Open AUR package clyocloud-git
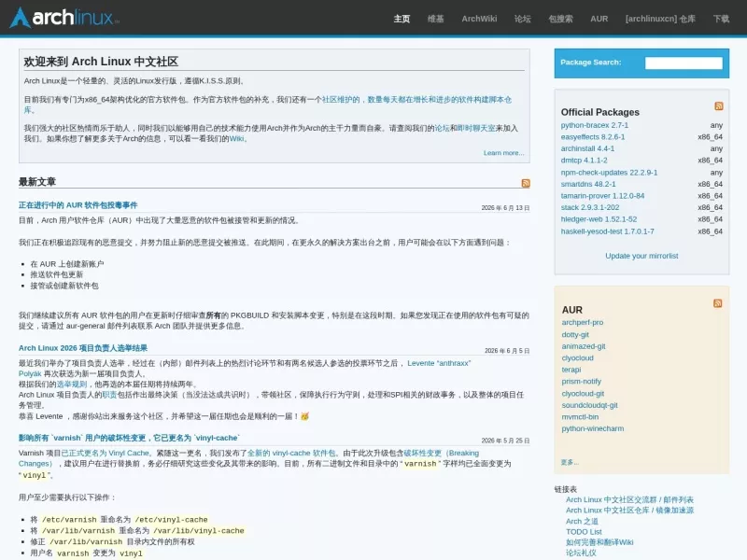This screenshot has width=747, height=560. (583, 393)
